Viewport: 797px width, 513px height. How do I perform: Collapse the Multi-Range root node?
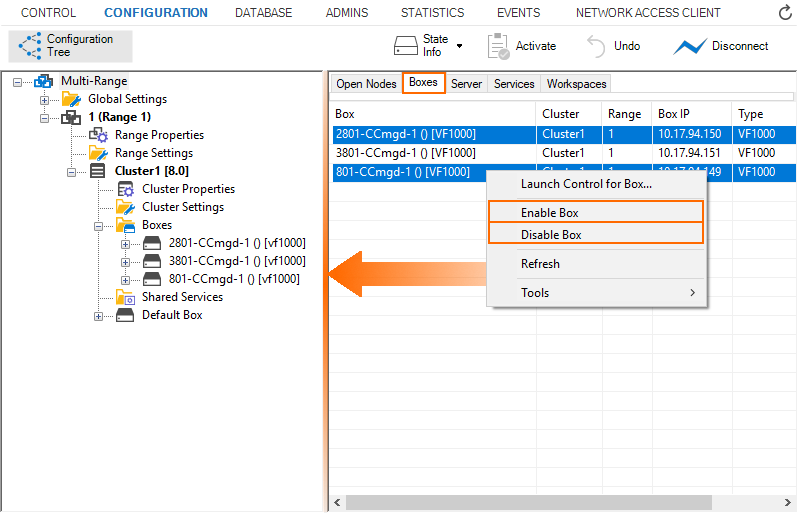pyautogui.click(x=18, y=82)
